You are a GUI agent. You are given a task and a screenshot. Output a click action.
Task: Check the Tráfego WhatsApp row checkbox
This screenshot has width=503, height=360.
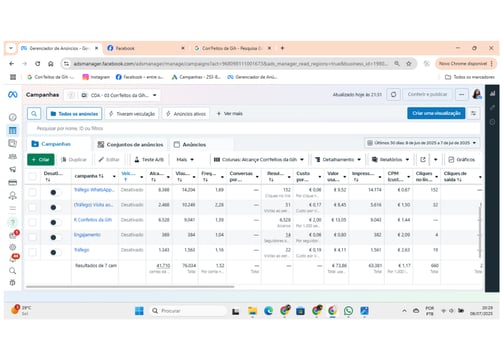[32, 192]
